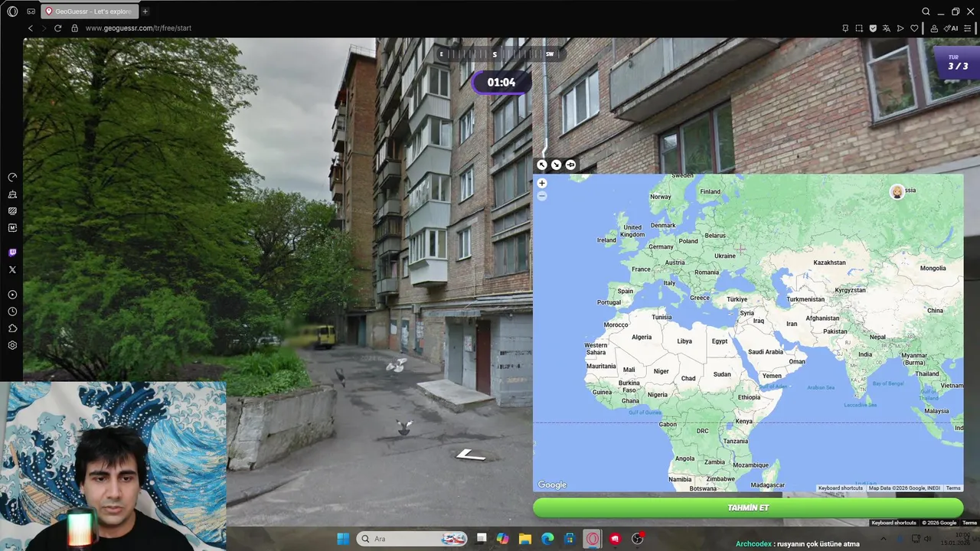This screenshot has width=980, height=551.
Task: Open the X (Twitter) sidebar panel
Action: pos(12,269)
